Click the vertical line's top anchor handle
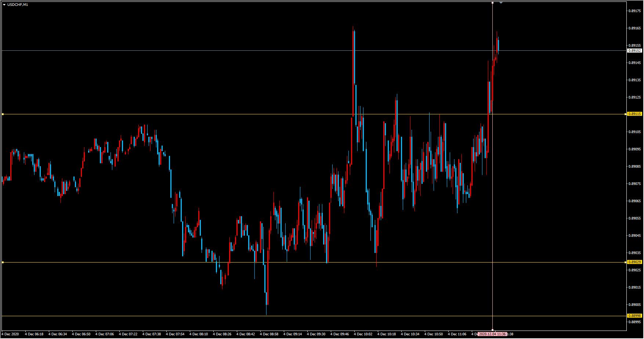The image size is (644, 339). click(492, 3)
